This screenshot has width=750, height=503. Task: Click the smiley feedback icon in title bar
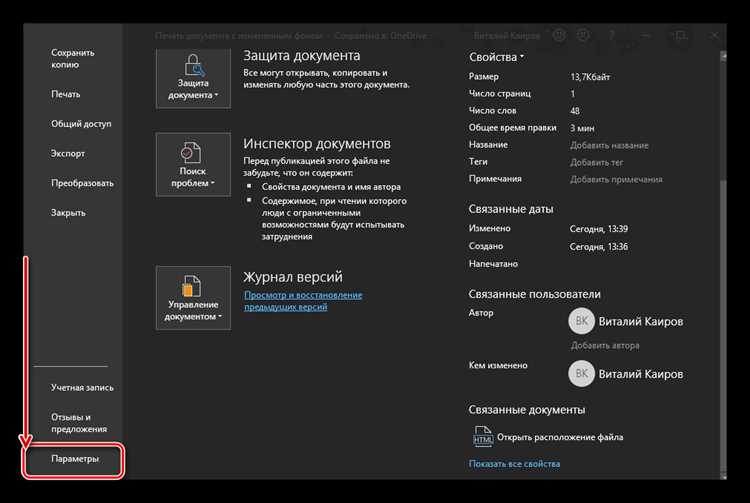coord(559,35)
